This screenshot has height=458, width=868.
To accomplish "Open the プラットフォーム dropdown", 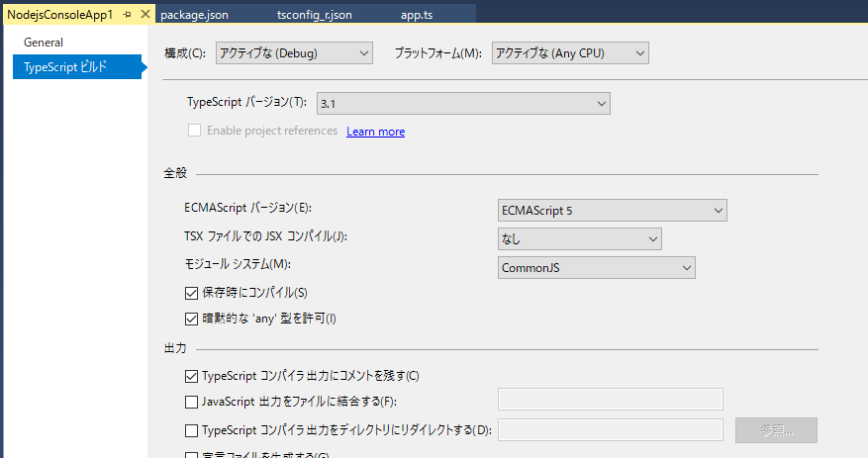I will 570,52.
